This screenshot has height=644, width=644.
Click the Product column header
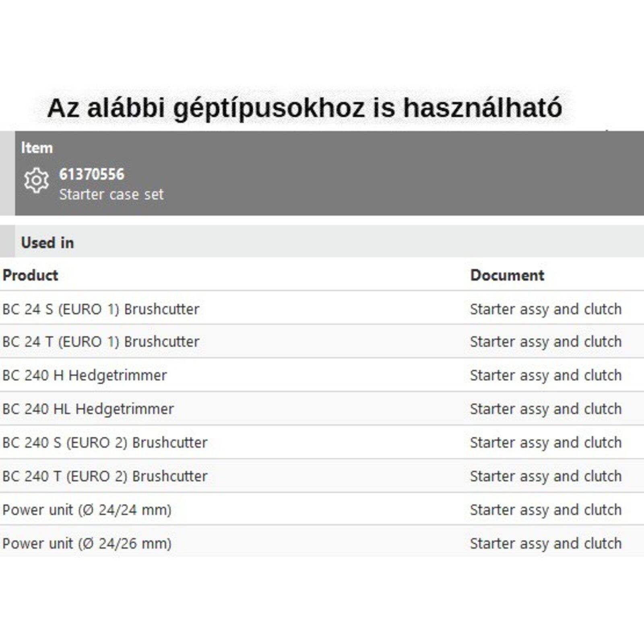(x=30, y=275)
